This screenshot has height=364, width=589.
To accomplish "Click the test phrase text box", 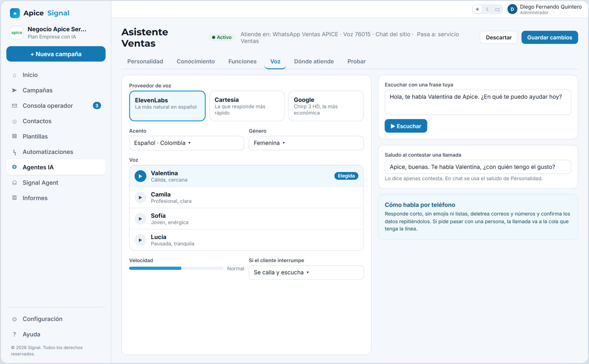I will coord(478,102).
